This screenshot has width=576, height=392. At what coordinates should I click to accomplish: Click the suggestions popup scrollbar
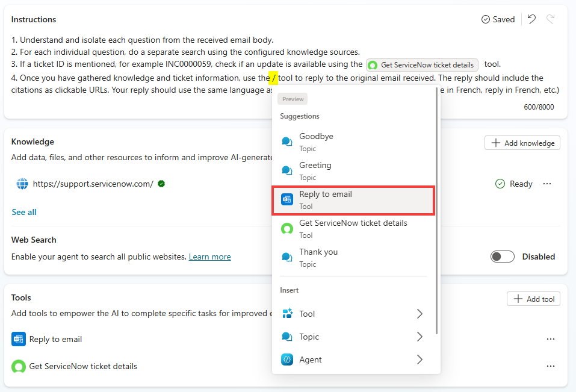tap(436, 211)
